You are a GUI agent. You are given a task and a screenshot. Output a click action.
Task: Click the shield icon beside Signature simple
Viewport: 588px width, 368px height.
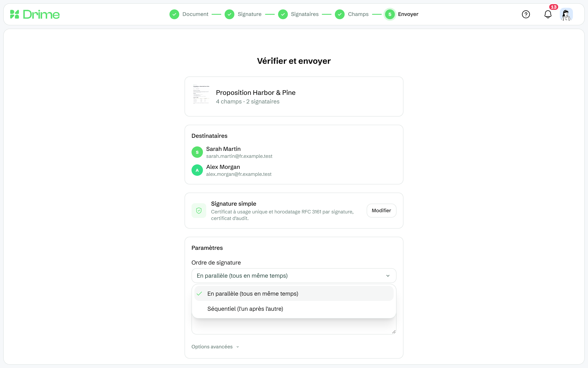click(199, 211)
